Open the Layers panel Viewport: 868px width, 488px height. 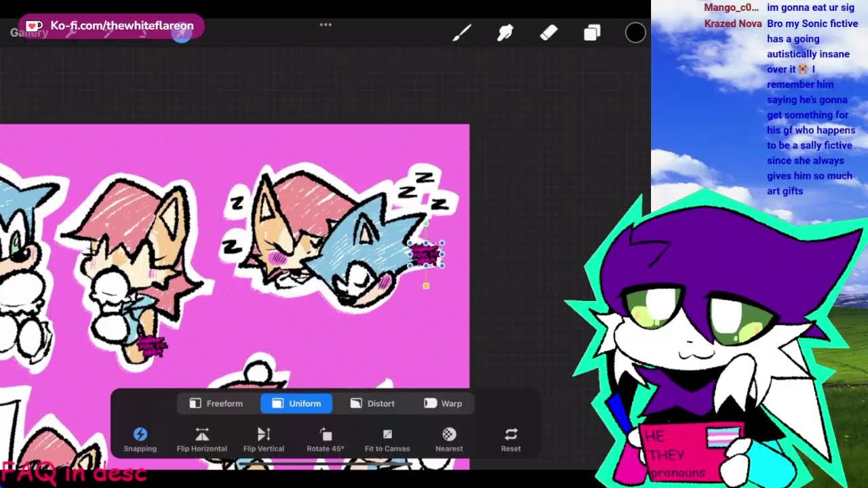point(592,33)
